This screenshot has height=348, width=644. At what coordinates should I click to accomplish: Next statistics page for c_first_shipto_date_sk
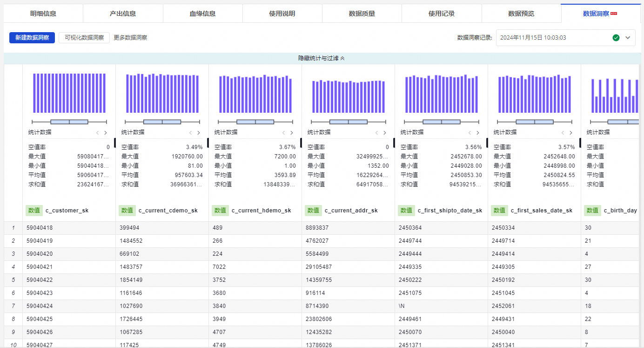click(x=478, y=132)
